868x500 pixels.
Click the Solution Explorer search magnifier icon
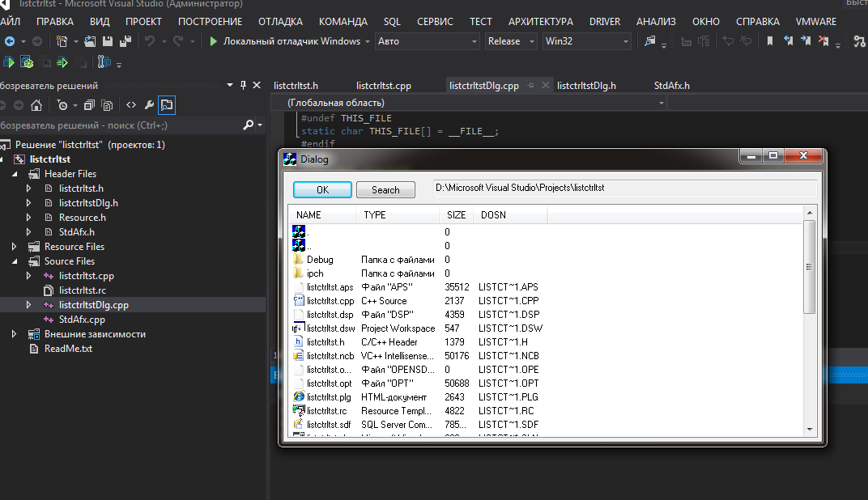(249, 125)
